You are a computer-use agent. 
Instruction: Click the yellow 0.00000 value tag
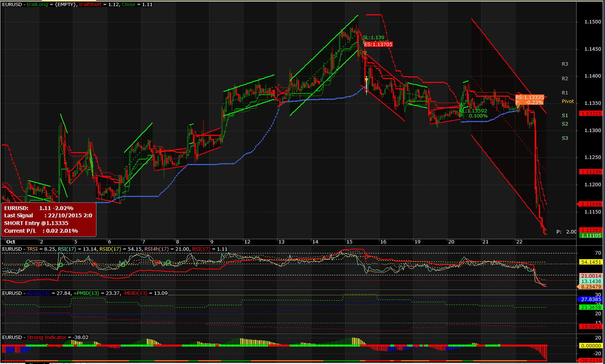[x=591, y=346]
